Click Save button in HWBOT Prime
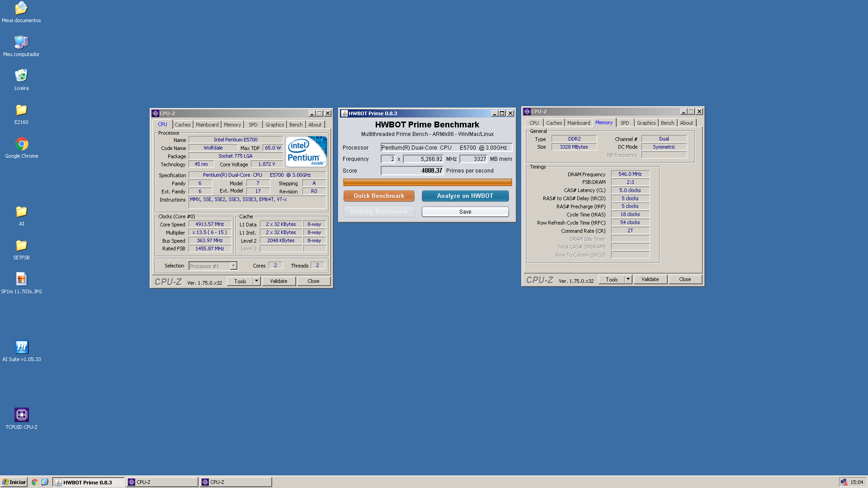Viewport: 868px width, 488px height. coord(465,211)
